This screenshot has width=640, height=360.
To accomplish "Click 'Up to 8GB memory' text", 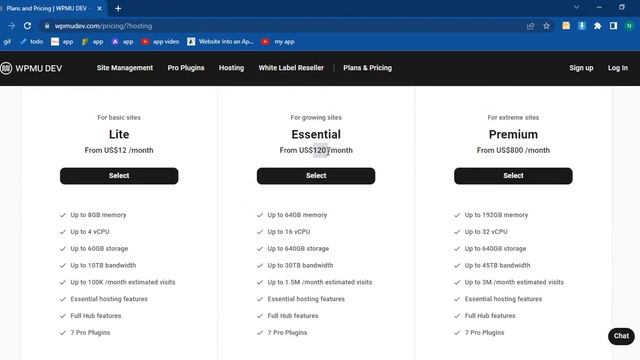I will click(x=98, y=215).
